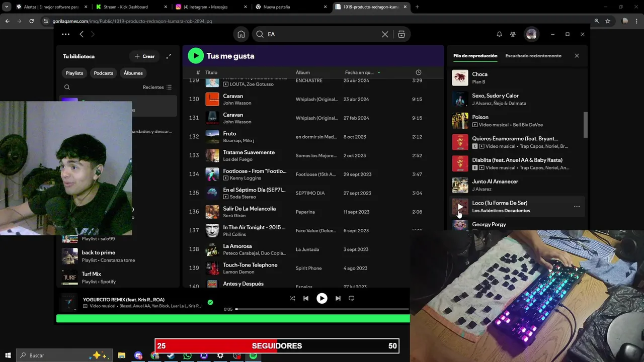
Task: Open artist John Wasson on row 130
Action: (237, 103)
